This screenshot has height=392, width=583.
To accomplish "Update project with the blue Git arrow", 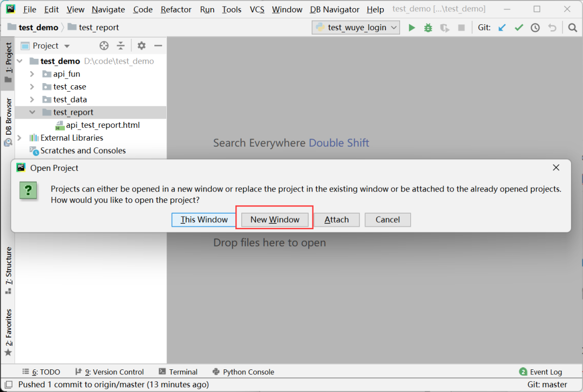I will coord(502,28).
